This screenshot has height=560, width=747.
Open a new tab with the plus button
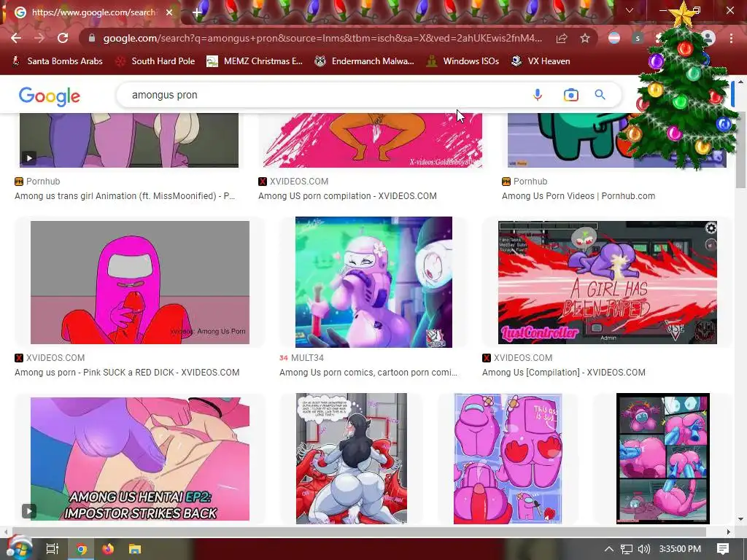[197, 13]
